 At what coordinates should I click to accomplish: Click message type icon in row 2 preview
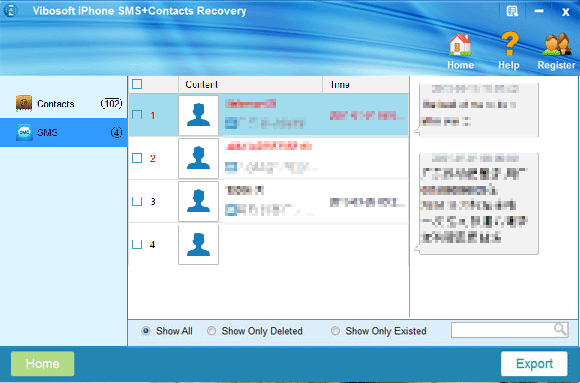(231, 167)
